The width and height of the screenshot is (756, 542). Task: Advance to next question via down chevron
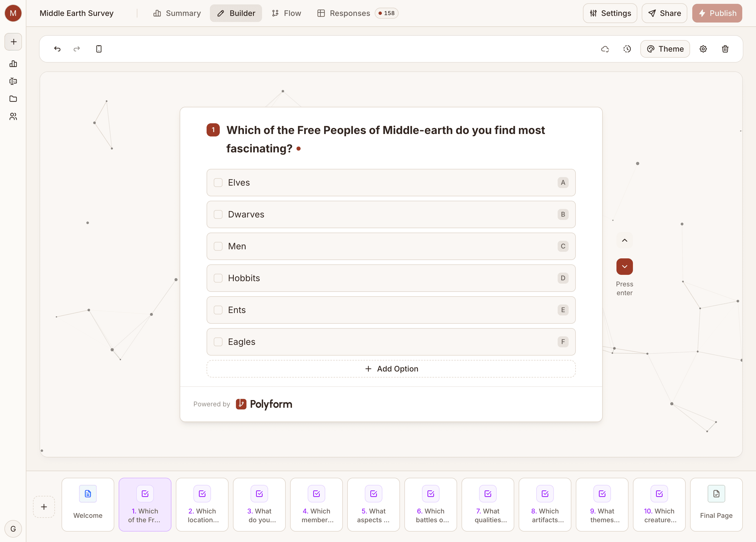click(x=625, y=267)
